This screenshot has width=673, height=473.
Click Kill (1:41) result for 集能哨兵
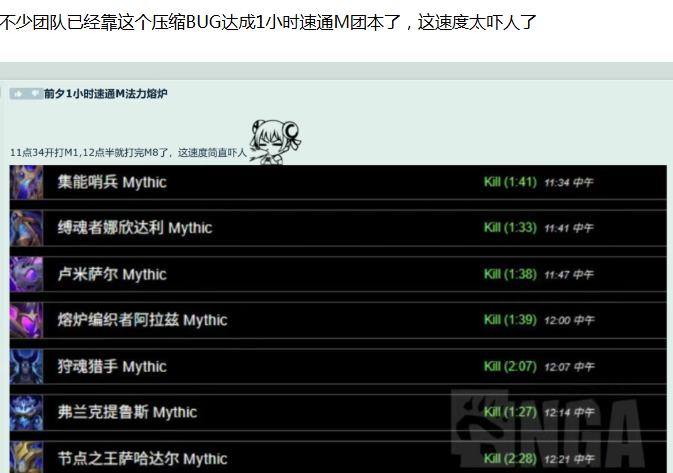(510, 183)
